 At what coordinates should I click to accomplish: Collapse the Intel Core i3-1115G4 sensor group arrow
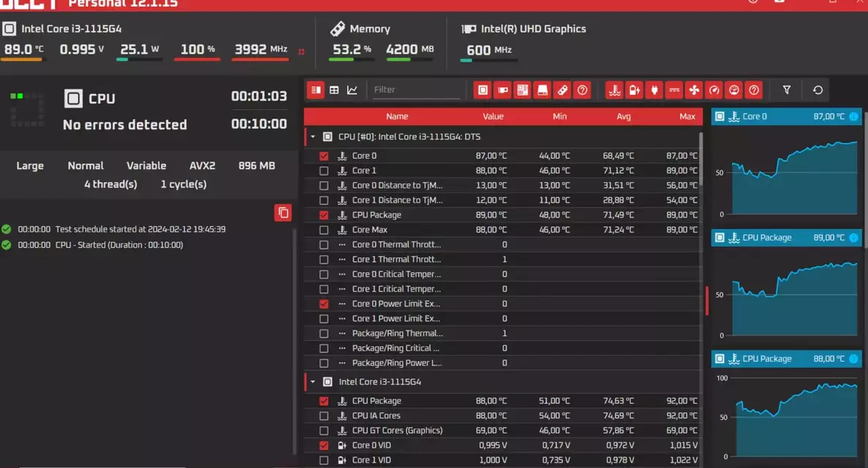click(x=313, y=382)
